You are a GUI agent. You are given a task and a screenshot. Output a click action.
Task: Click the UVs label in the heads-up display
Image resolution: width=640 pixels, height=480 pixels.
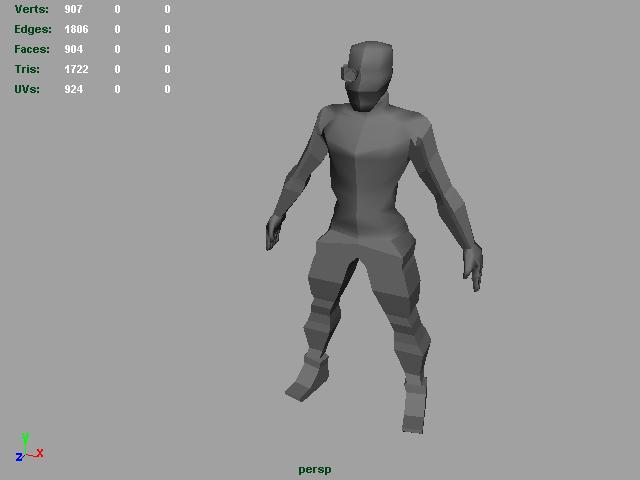click(x=27, y=89)
